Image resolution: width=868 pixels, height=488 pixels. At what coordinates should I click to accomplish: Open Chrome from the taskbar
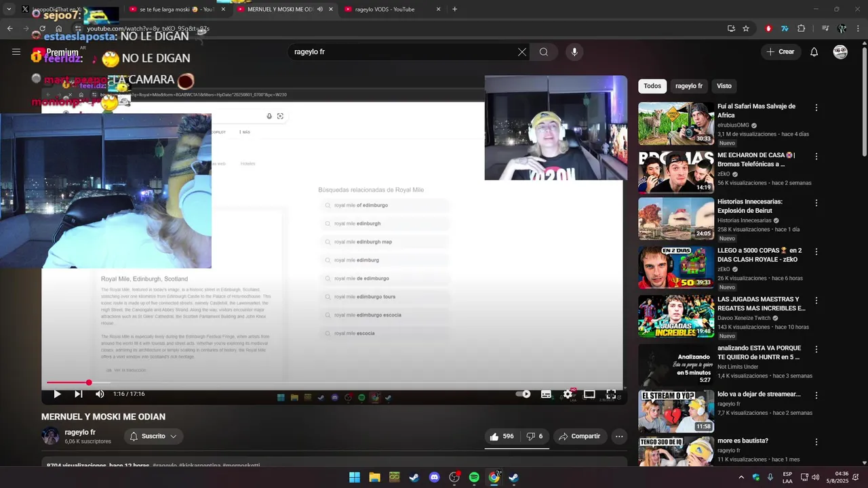494,477
